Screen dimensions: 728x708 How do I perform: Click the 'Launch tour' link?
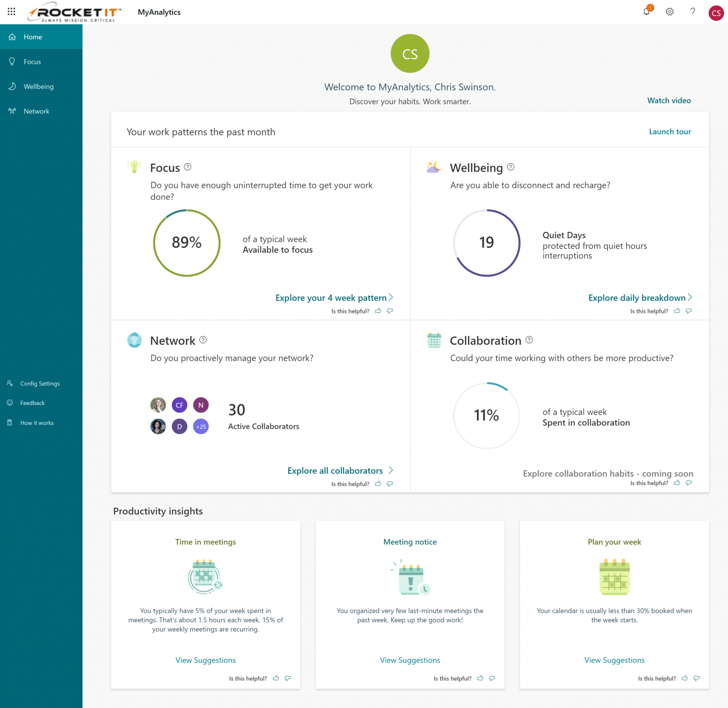click(670, 131)
